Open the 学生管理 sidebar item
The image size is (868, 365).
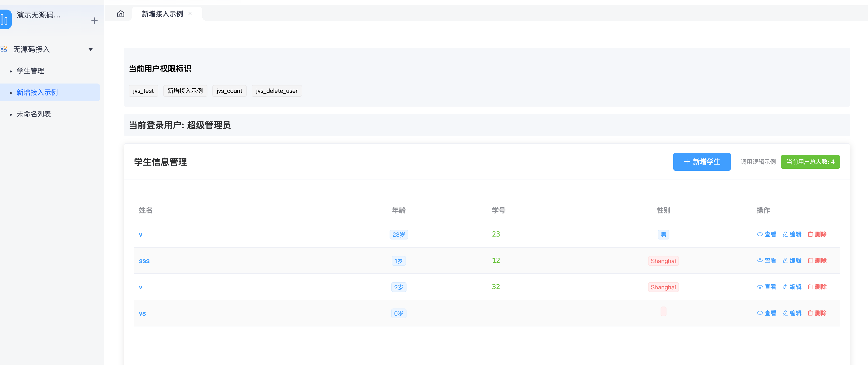click(30, 71)
